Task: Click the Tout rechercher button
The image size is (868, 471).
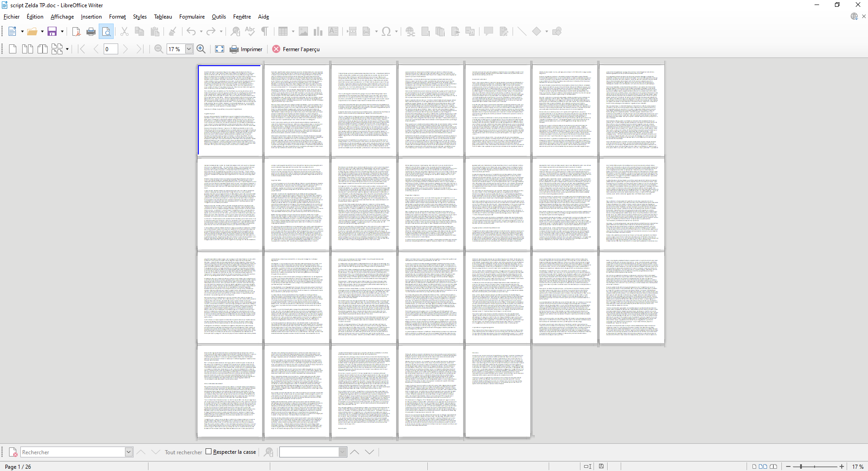Action: coord(183,452)
